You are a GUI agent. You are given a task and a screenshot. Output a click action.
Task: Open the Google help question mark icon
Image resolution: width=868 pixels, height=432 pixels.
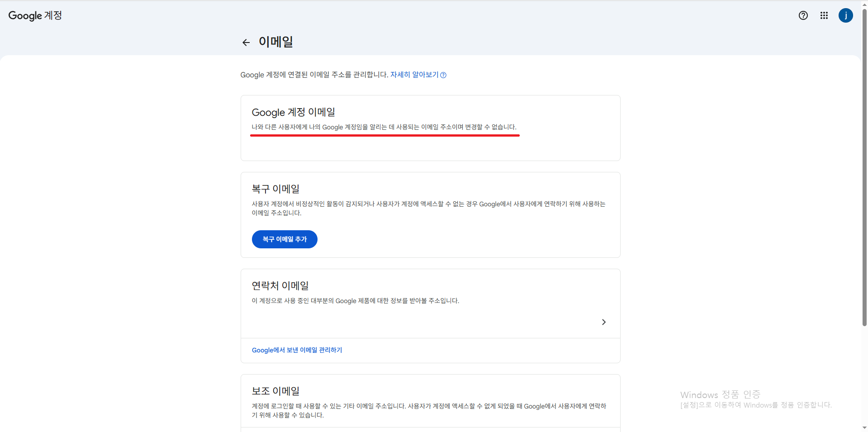[x=803, y=15]
